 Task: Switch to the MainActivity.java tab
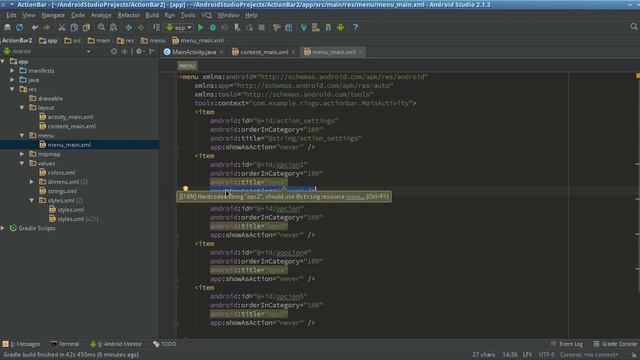(194, 52)
